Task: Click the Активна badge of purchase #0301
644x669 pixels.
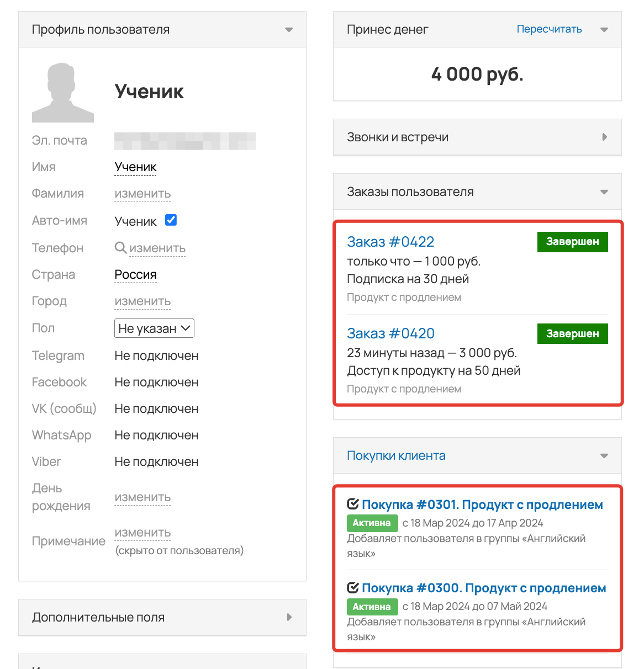Action: pos(372,523)
